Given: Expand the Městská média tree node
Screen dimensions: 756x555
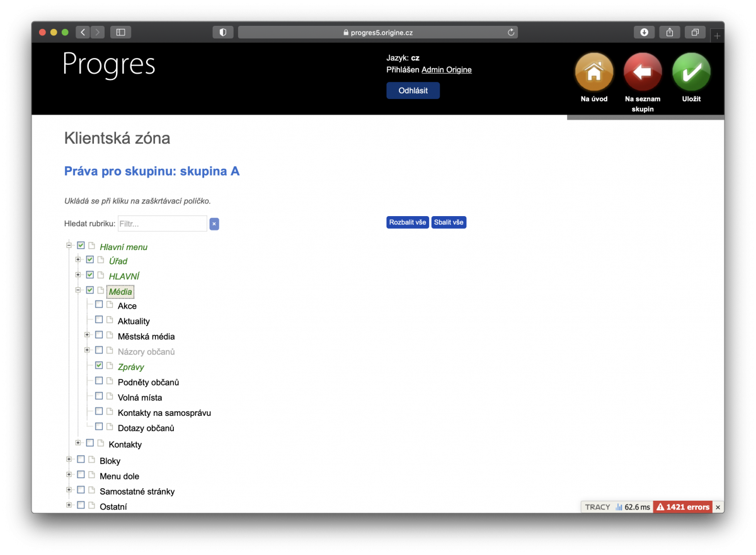Looking at the screenshot, I should click(x=88, y=335).
